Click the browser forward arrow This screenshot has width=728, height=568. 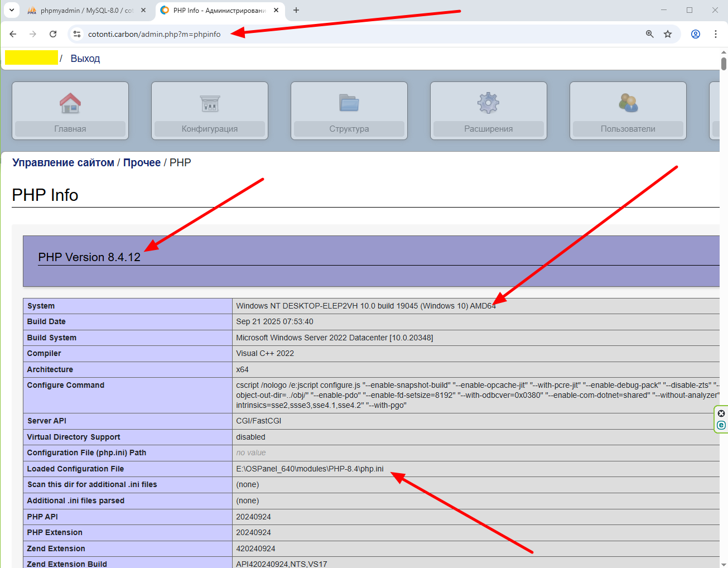pos(33,34)
